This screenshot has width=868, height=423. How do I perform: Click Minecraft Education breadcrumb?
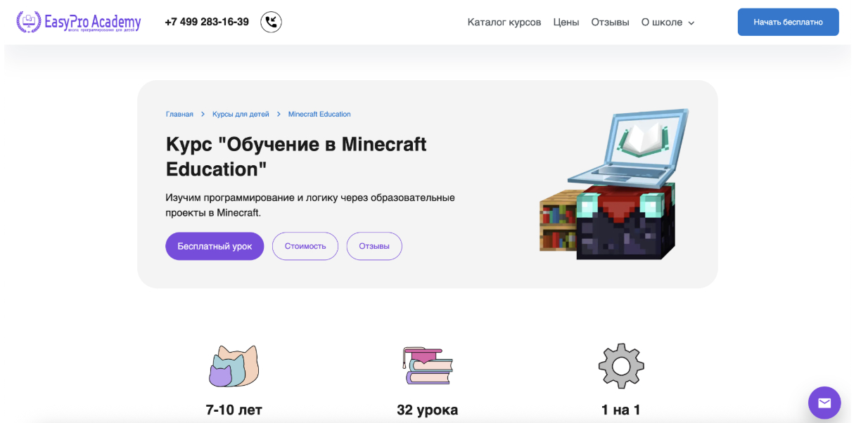(x=319, y=114)
